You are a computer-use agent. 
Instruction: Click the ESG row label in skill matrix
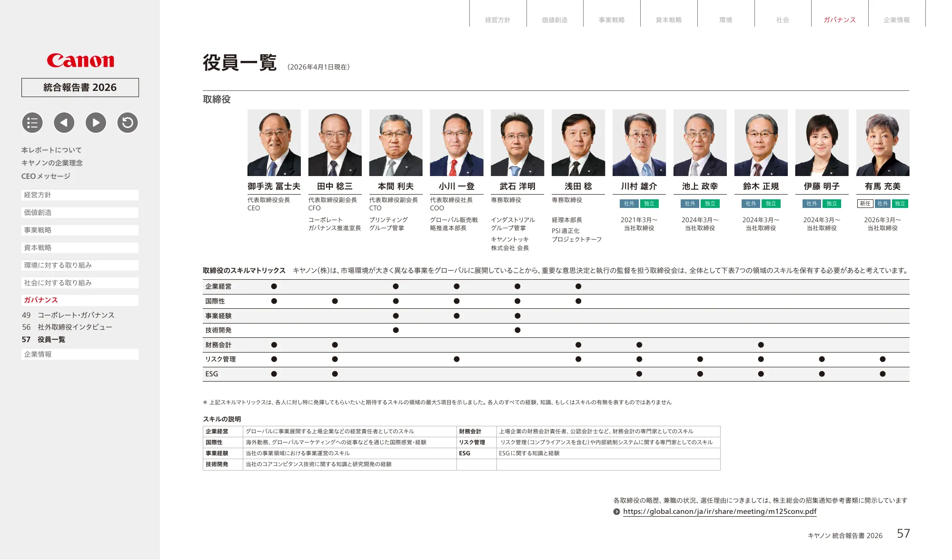(212, 374)
